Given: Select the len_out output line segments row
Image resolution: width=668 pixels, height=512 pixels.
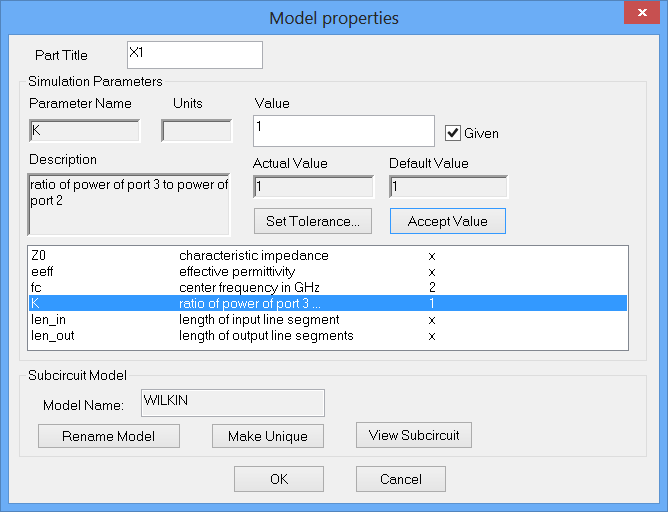Looking at the screenshot, I should (328, 335).
